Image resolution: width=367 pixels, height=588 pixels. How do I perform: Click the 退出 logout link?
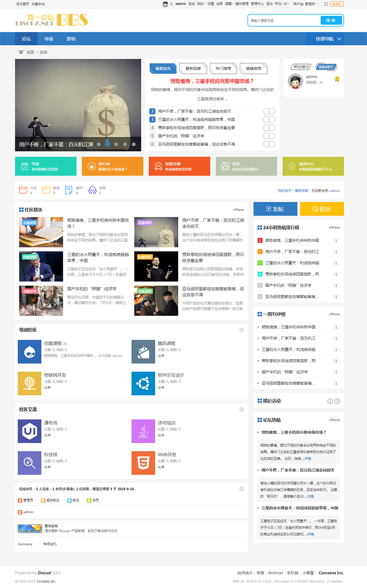269,4
